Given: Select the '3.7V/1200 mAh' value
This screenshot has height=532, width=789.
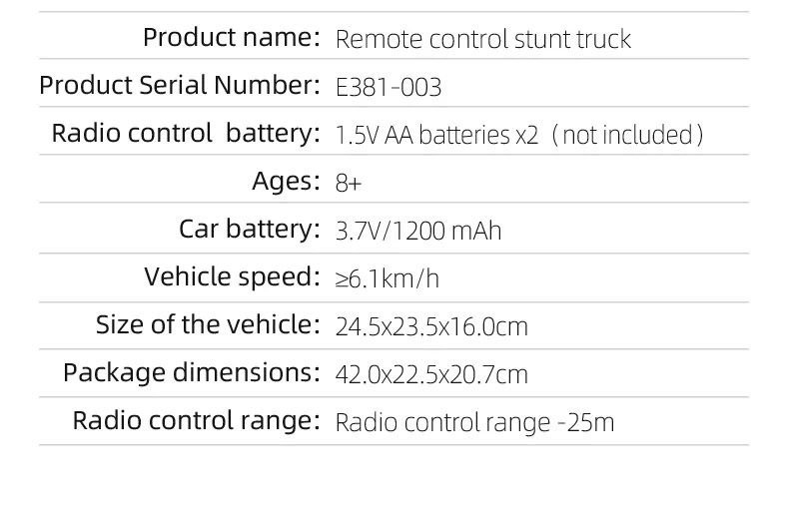Looking at the screenshot, I should click(x=418, y=232).
